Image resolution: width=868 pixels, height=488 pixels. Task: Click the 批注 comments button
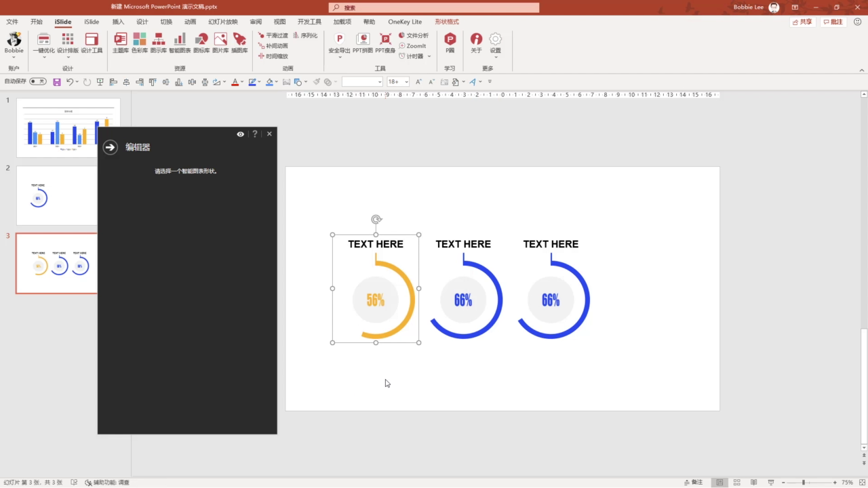point(833,22)
